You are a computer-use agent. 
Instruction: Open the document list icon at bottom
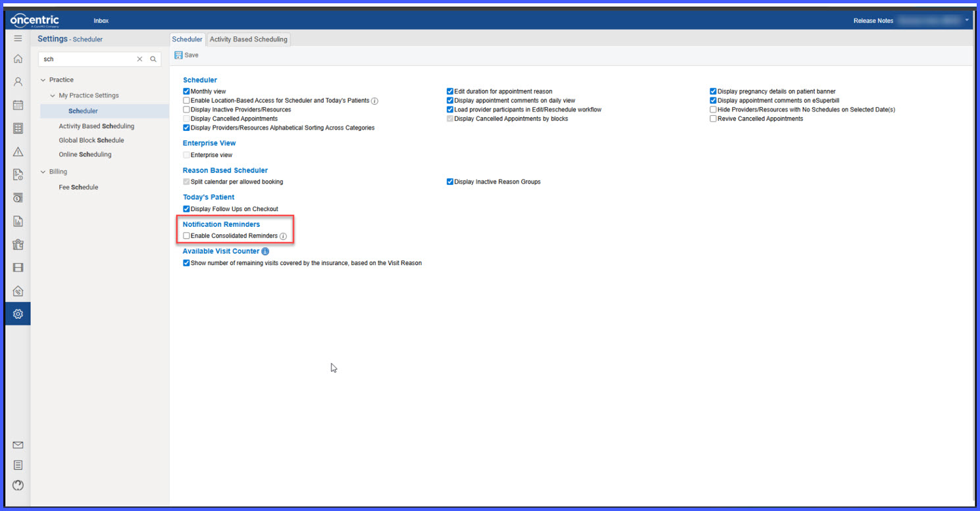(x=18, y=465)
